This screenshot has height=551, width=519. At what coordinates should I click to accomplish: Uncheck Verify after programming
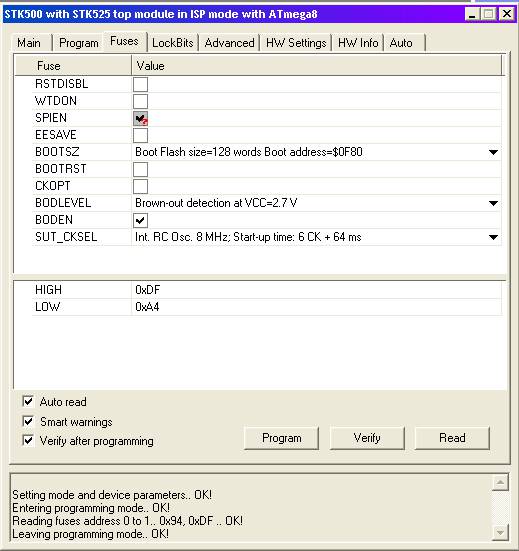tap(28, 440)
